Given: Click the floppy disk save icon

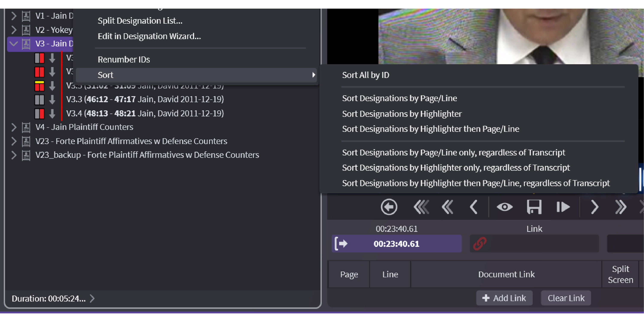Looking at the screenshot, I should pos(534,207).
